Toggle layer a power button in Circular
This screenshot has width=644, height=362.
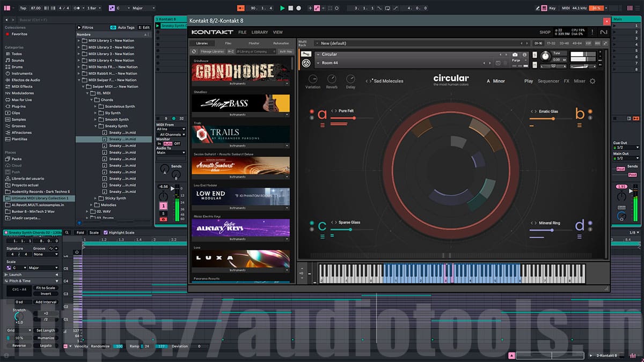(x=312, y=112)
